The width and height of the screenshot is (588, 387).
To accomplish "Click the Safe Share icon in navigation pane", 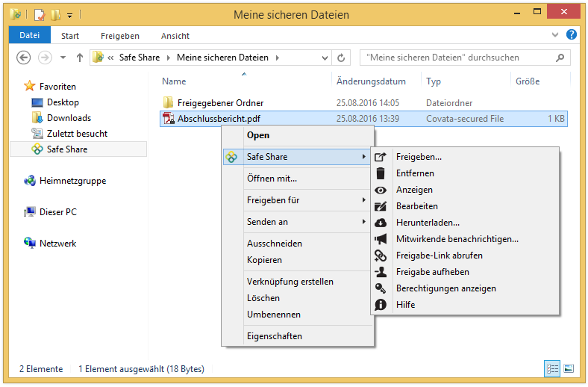I will (x=37, y=149).
